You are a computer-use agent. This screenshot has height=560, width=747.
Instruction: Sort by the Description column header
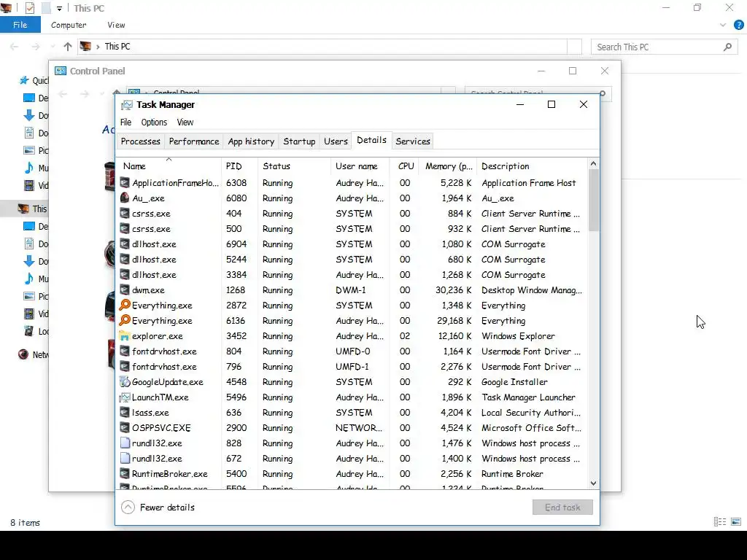coord(532,166)
